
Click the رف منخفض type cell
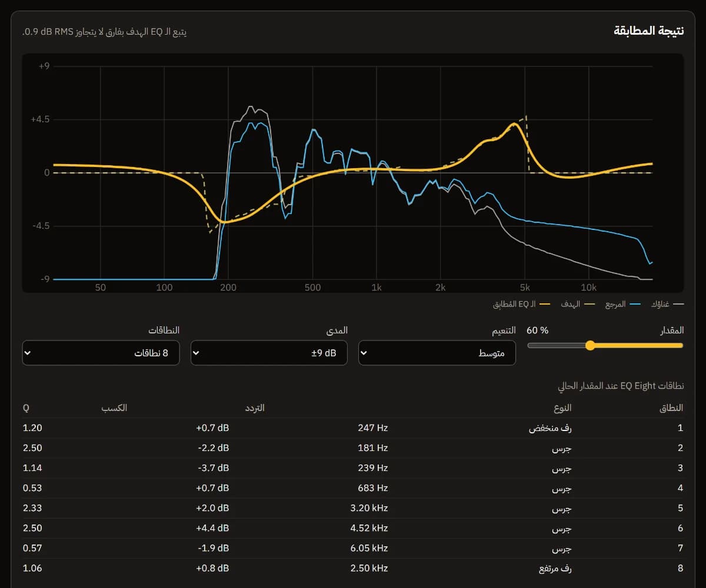pos(551,428)
